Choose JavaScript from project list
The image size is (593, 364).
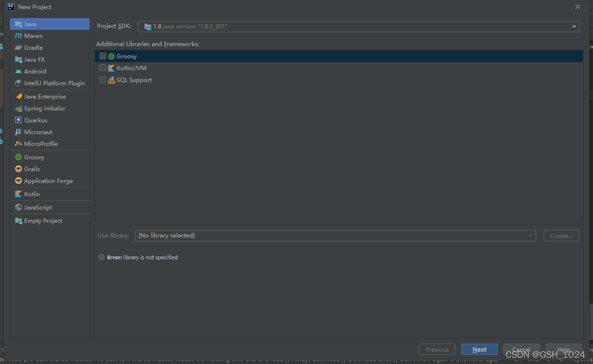point(50,207)
